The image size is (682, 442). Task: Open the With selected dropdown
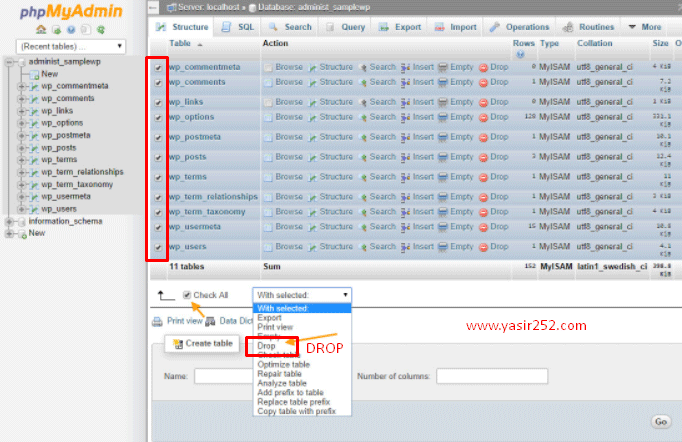(x=302, y=295)
